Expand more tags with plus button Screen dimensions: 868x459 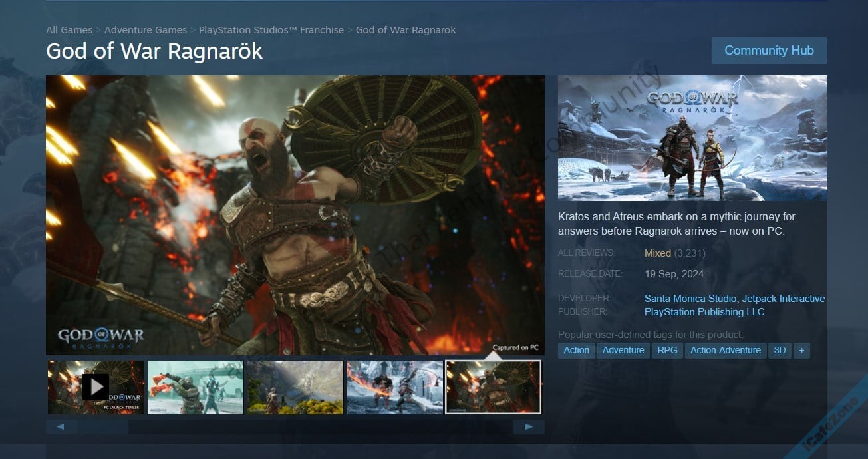(801, 350)
